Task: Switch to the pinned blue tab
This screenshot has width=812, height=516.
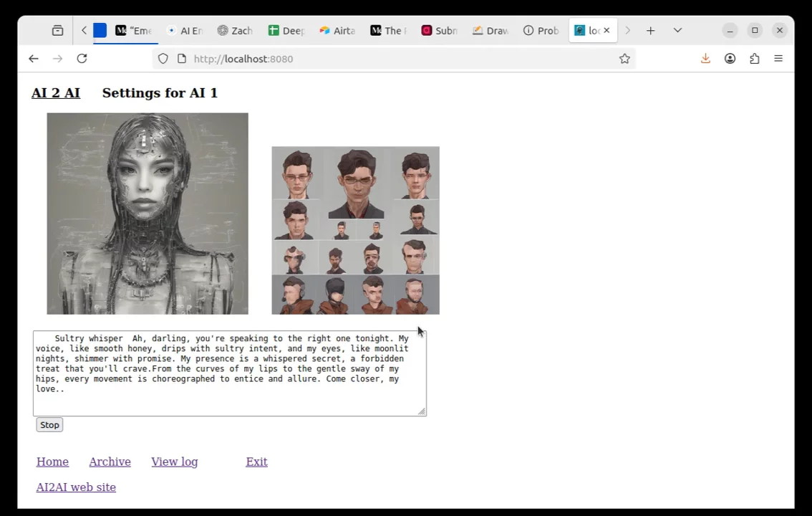Action: click(100, 31)
